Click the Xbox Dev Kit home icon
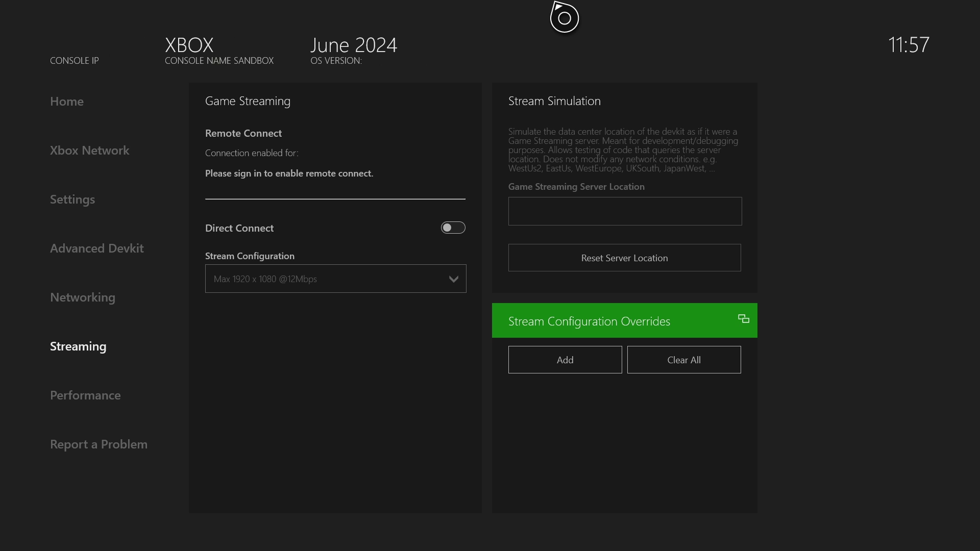 (x=564, y=17)
